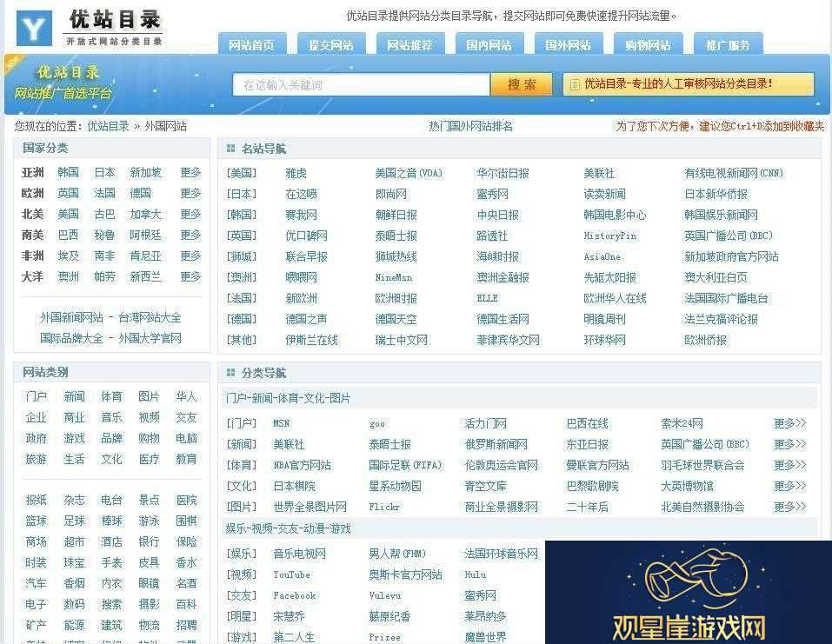Screen dimensions: 832x644
Task: Open the NBA官方网站 link
Action: tap(302, 465)
